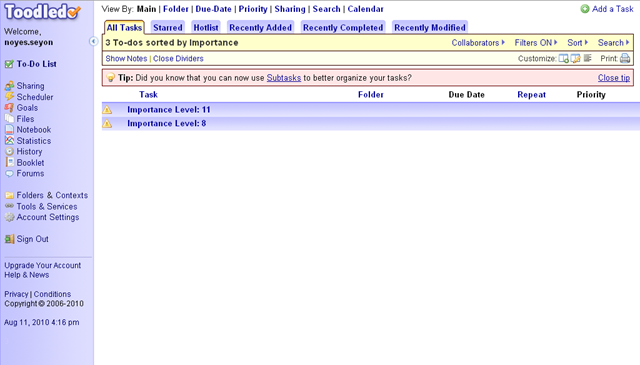Image resolution: width=640 pixels, height=365 pixels.
Task: Sort by the Folder column header
Action: [371, 94]
